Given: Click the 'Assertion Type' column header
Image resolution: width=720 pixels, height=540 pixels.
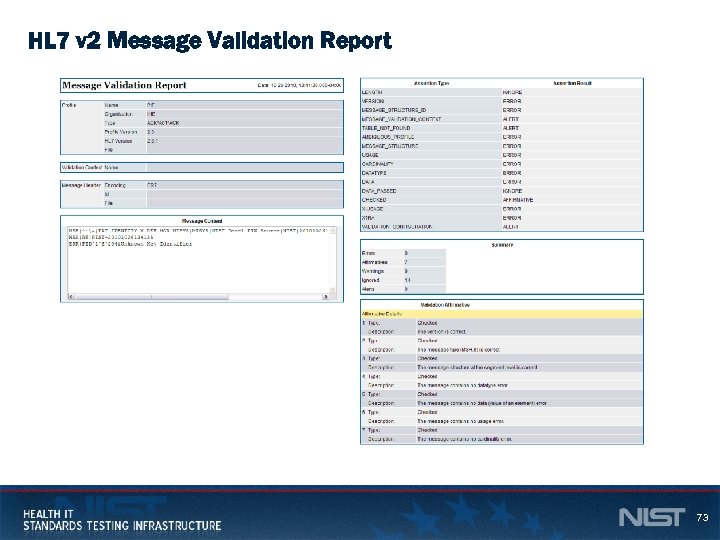Looking at the screenshot, I should pyautogui.click(x=431, y=84).
